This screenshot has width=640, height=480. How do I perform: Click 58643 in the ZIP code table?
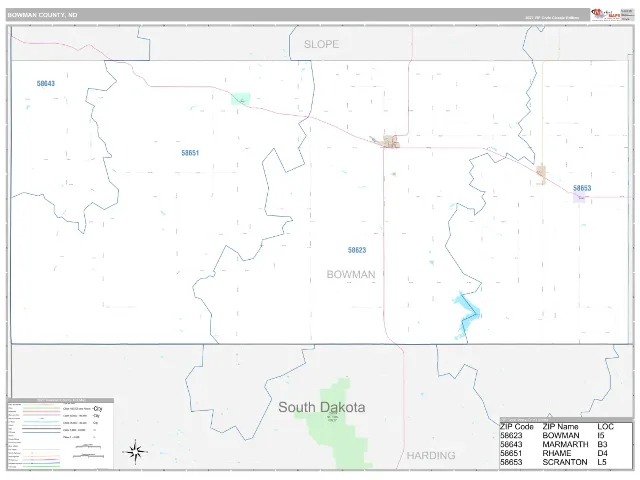(x=511, y=444)
